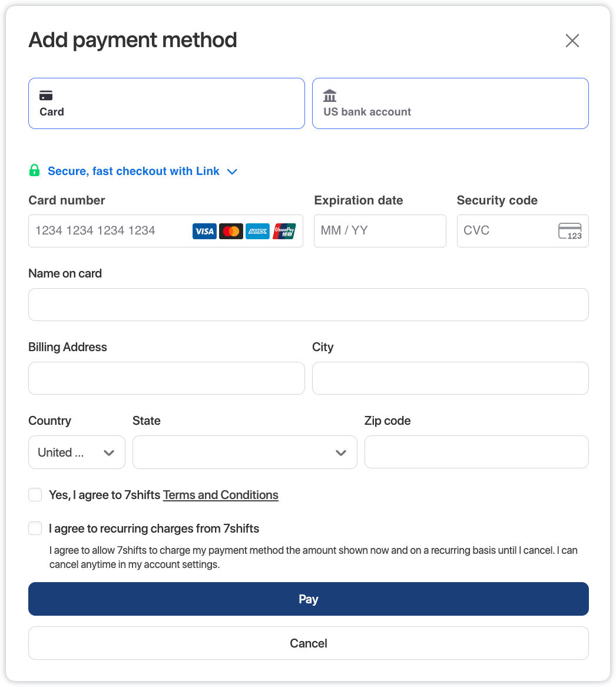Viewport: 616px width, 687px height.
Task: Click the green lock icon
Action: click(x=35, y=171)
